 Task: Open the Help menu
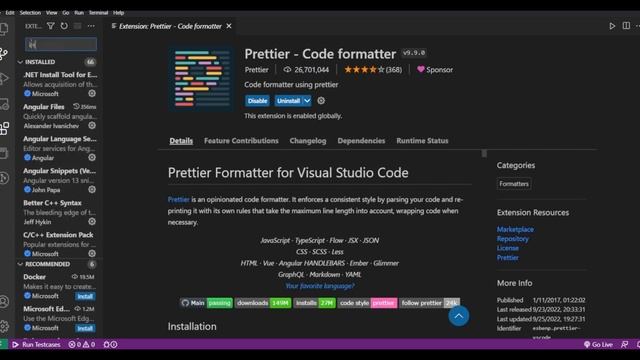pyautogui.click(x=118, y=13)
